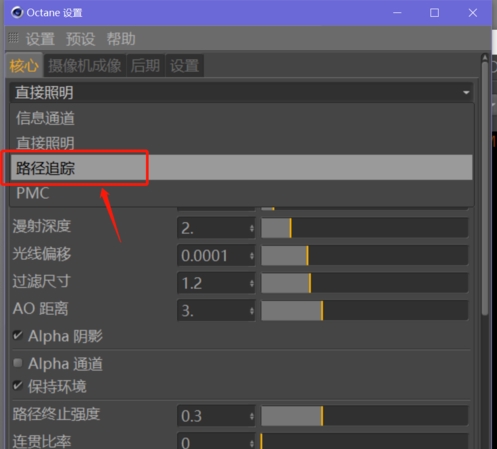Click the Octane logo icon in title bar
497x449 pixels.
17,12
